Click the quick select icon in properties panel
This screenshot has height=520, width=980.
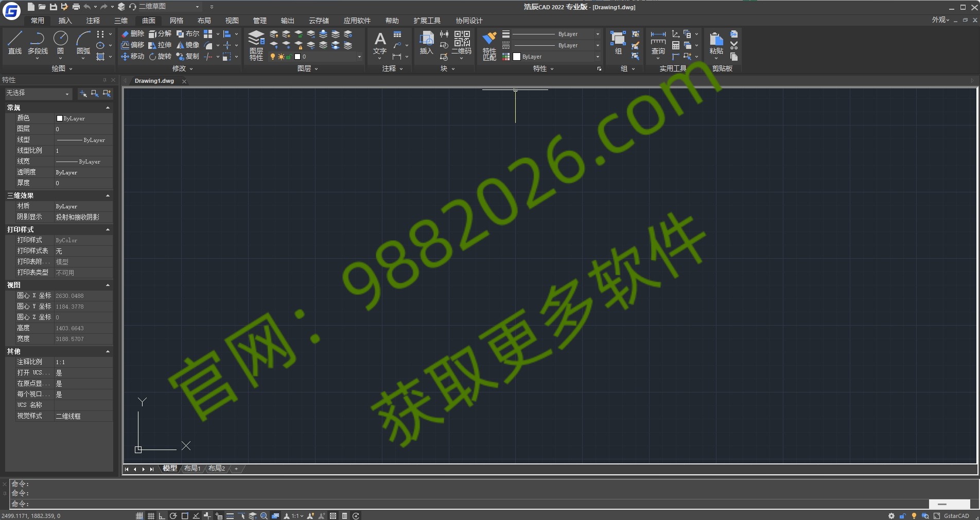pyautogui.click(x=107, y=93)
